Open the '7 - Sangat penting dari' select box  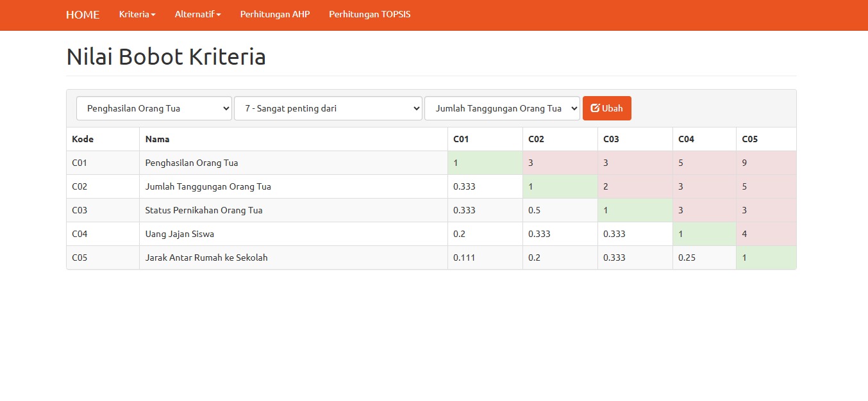[328, 108]
